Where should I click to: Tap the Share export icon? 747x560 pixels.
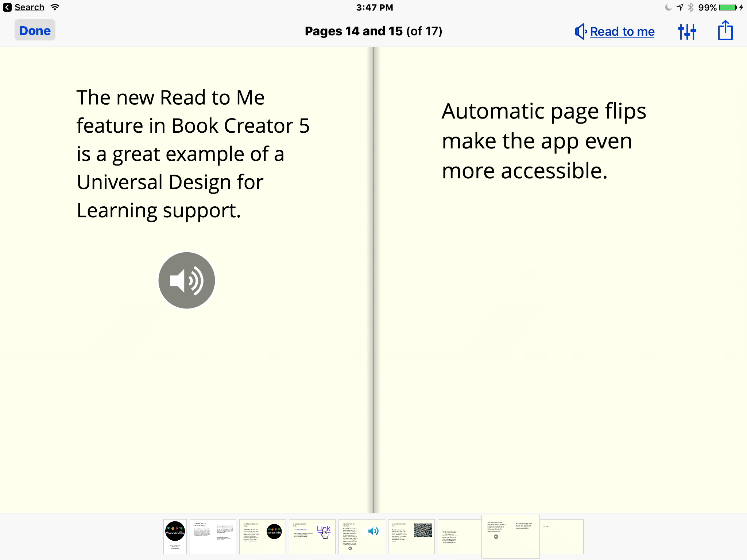(725, 31)
